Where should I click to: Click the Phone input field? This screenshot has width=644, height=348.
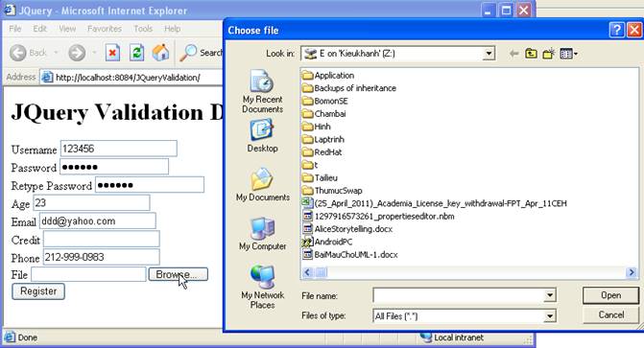(101, 257)
